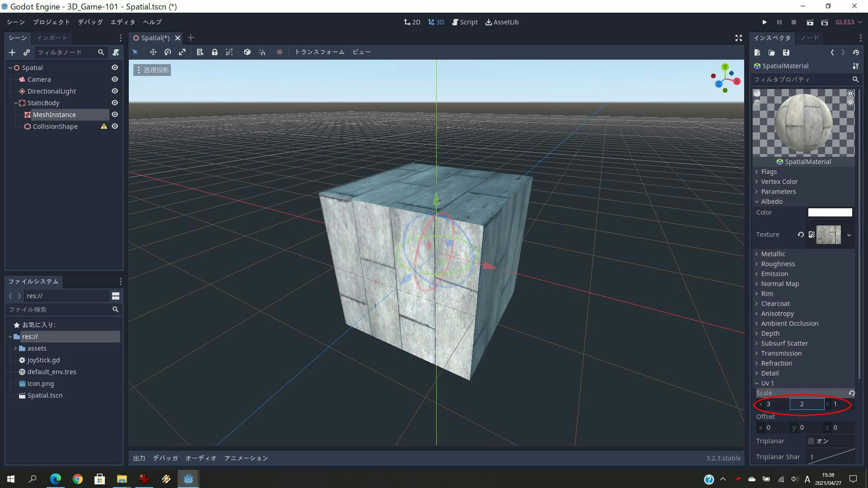Select the Scale mode tool
Screen dimensions: 868x488
[x=182, y=52]
